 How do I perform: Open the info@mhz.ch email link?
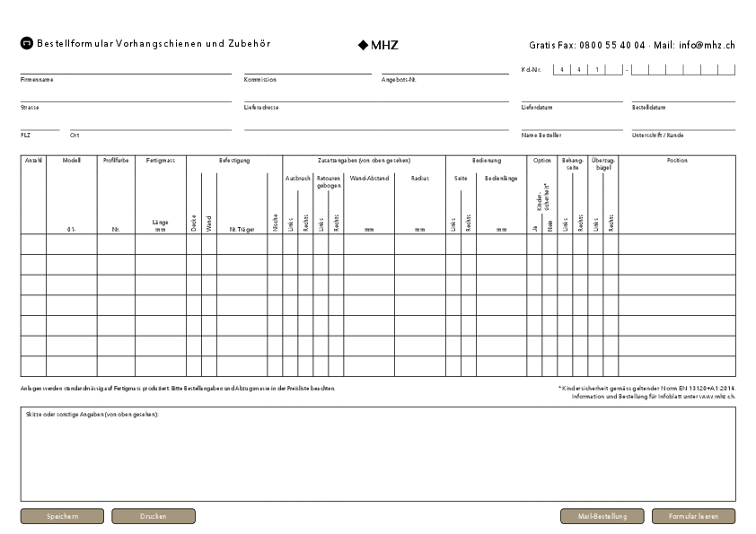click(707, 44)
